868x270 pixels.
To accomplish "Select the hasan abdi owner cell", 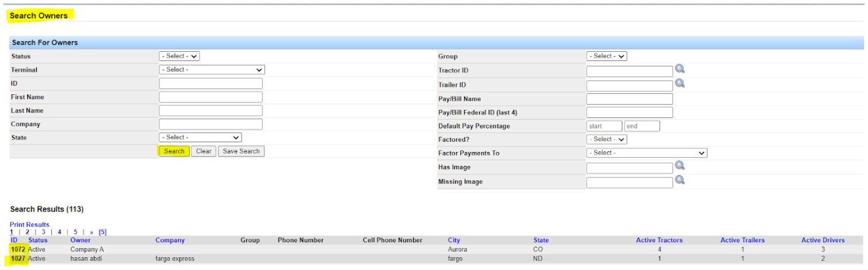I will coord(86,258).
